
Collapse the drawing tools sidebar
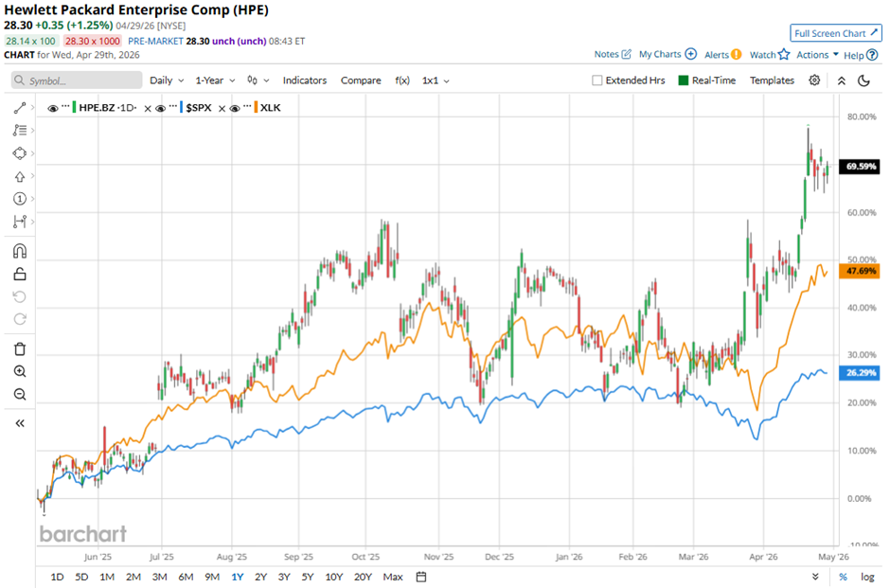pyautogui.click(x=20, y=423)
